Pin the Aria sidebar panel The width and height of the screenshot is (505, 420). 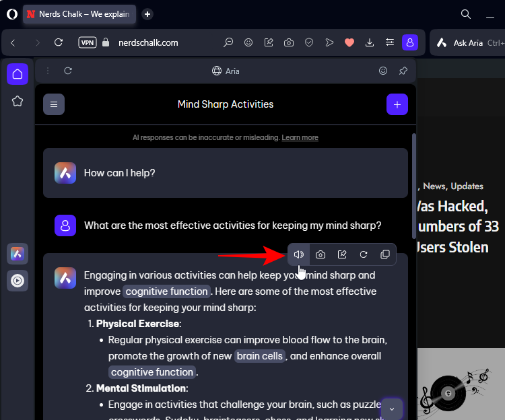[403, 71]
